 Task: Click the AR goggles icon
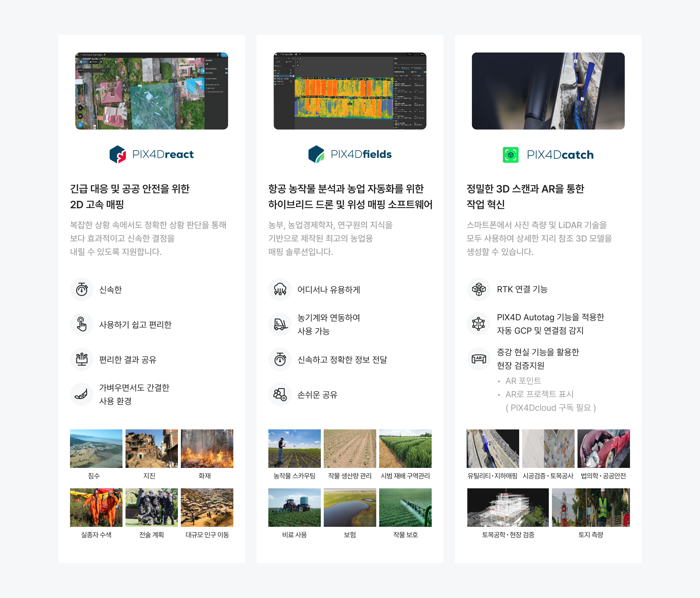479,359
